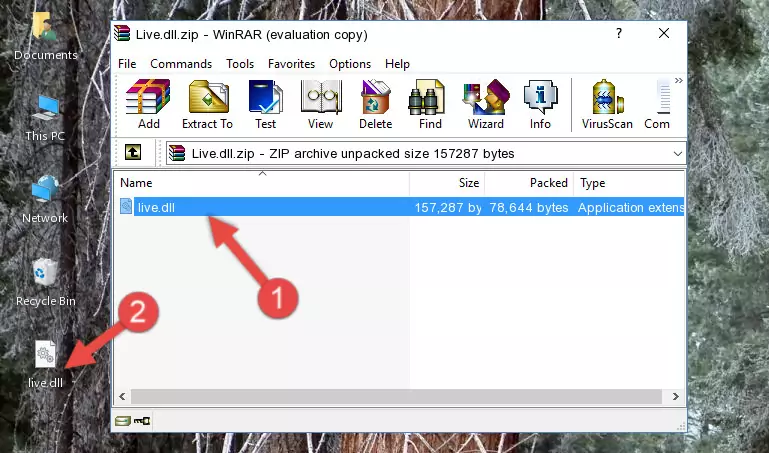Select live.dll file on desktop
The height and width of the screenshot is (453, 769).
coord(45,364)
